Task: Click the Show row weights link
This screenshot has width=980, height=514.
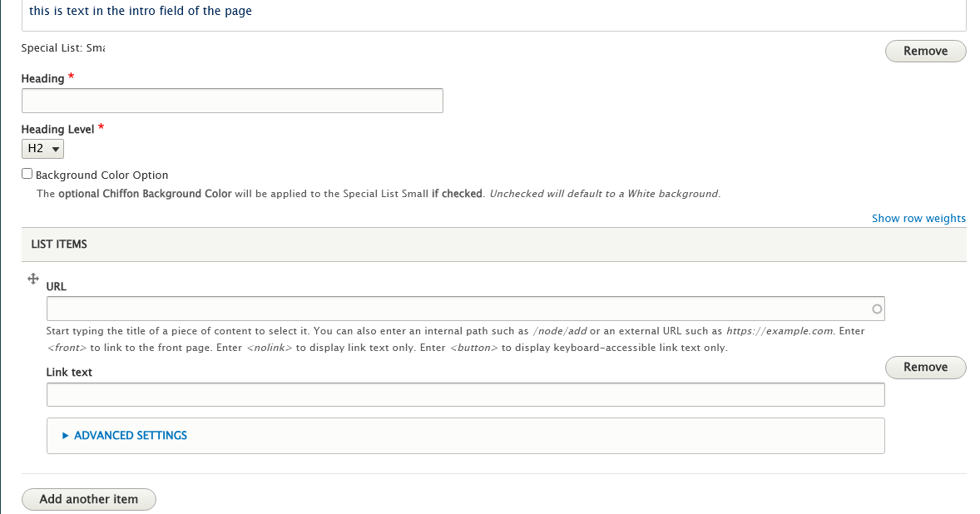Action: (918, 219)
